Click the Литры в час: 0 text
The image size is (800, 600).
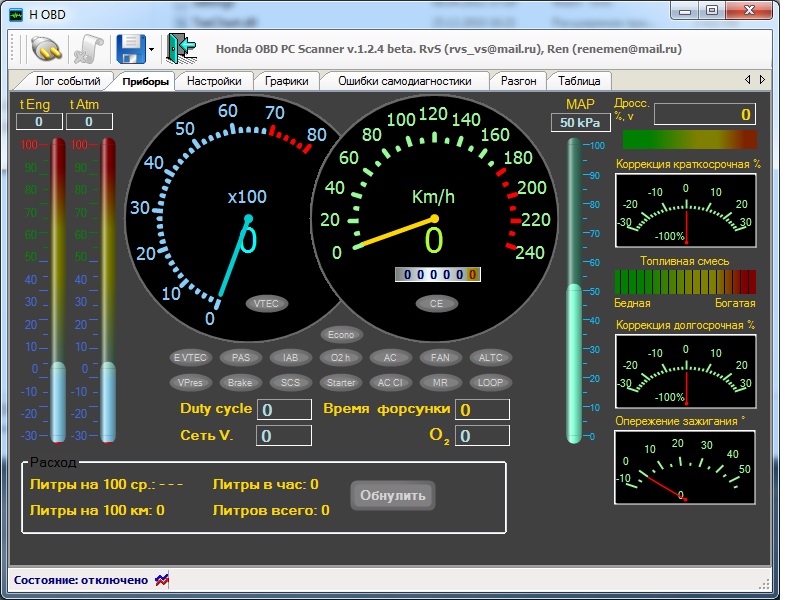pyautogui.click(x=265, y=484)
